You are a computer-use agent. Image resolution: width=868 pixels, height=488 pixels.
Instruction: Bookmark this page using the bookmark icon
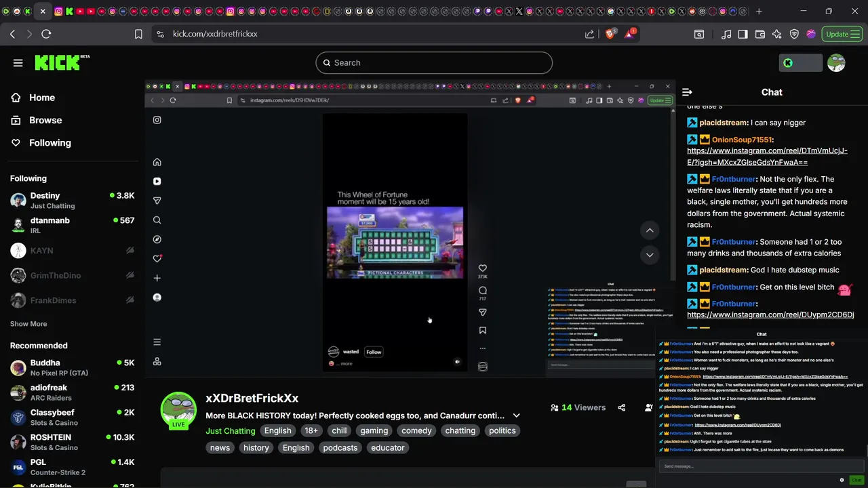(138, 34)
